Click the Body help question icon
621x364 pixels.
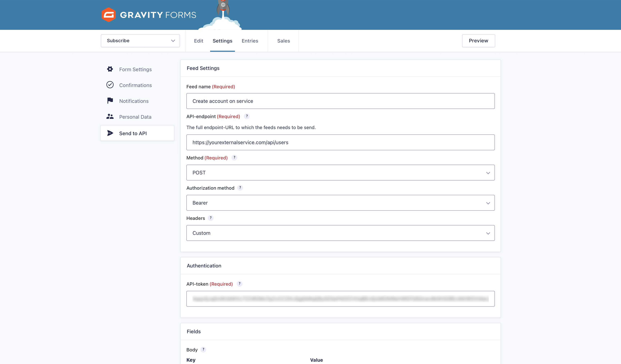[x=203, y=349]
